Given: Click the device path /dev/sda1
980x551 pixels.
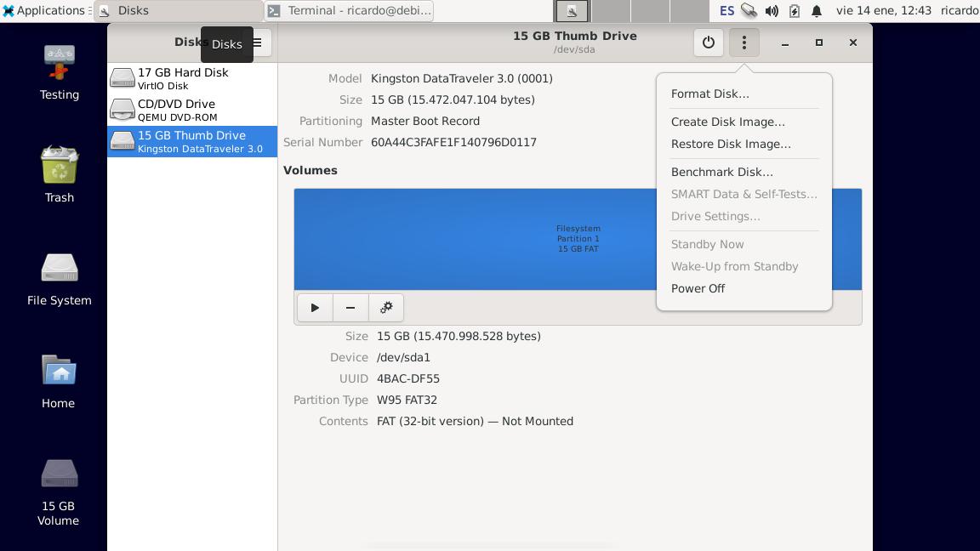Looking at the screenshot, I should [x=403, y=357].
